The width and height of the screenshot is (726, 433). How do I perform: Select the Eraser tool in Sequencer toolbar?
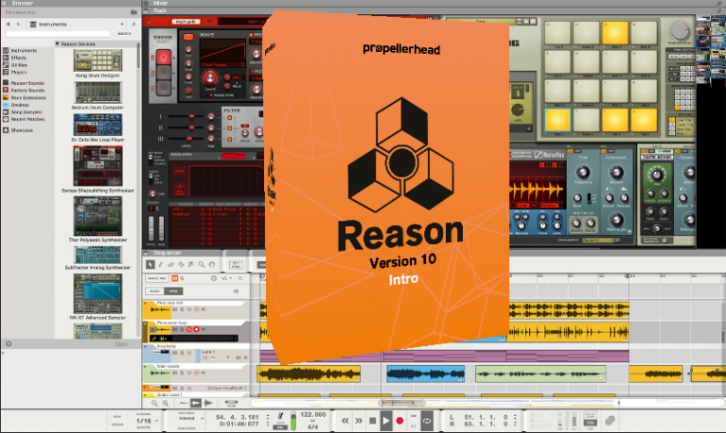coord(171,264)
